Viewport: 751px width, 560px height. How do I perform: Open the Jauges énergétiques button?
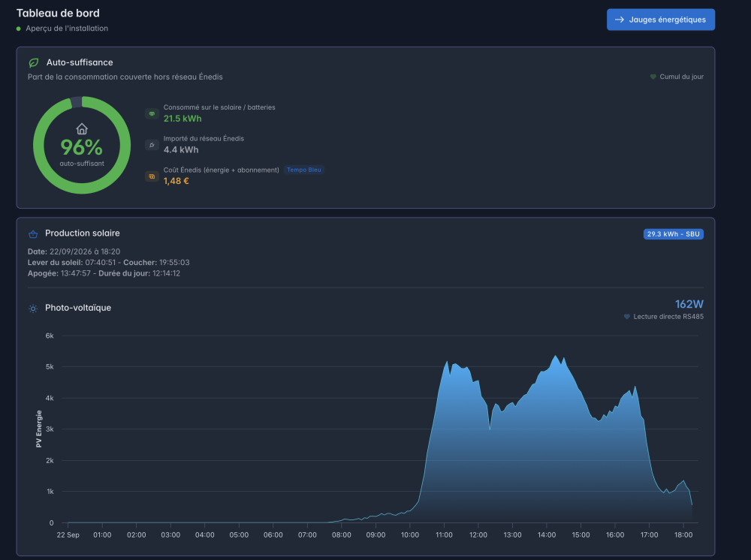tap(660, 20)
